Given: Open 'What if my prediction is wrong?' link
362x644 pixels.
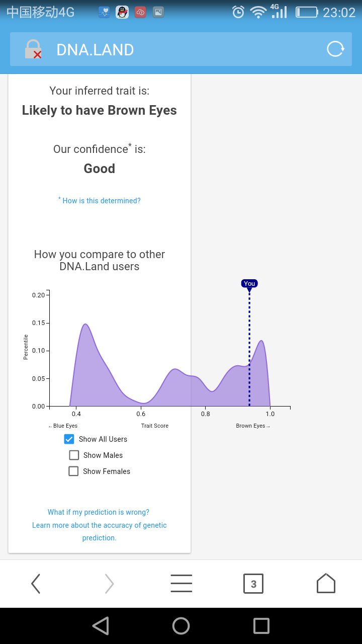Looking at the screenshot, I should (99, 512).
